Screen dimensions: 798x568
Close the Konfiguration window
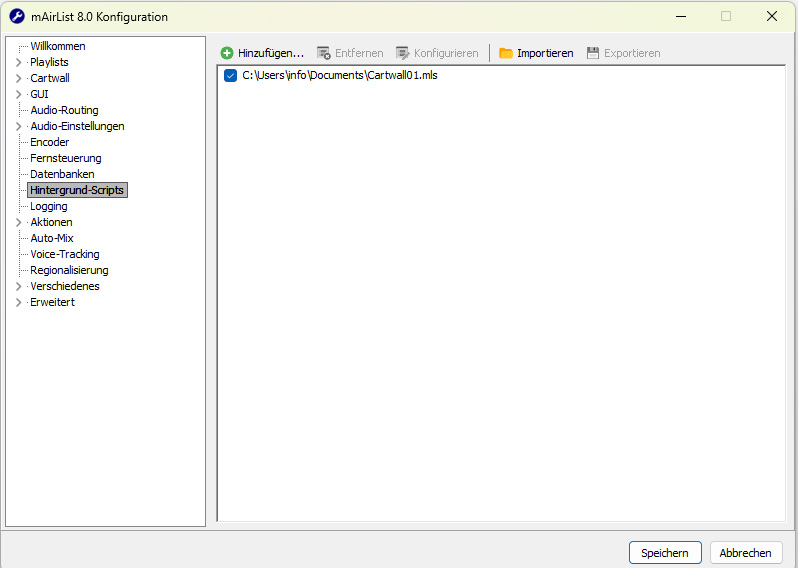click(x=771, y=17)
